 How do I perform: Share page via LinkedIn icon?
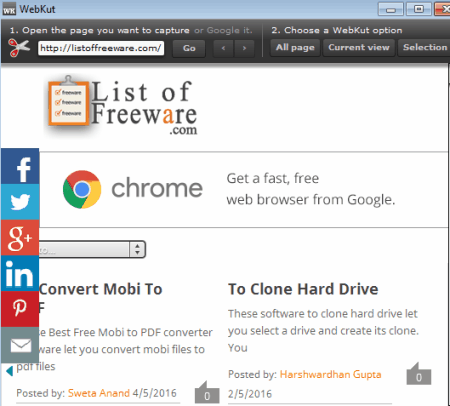20,273
